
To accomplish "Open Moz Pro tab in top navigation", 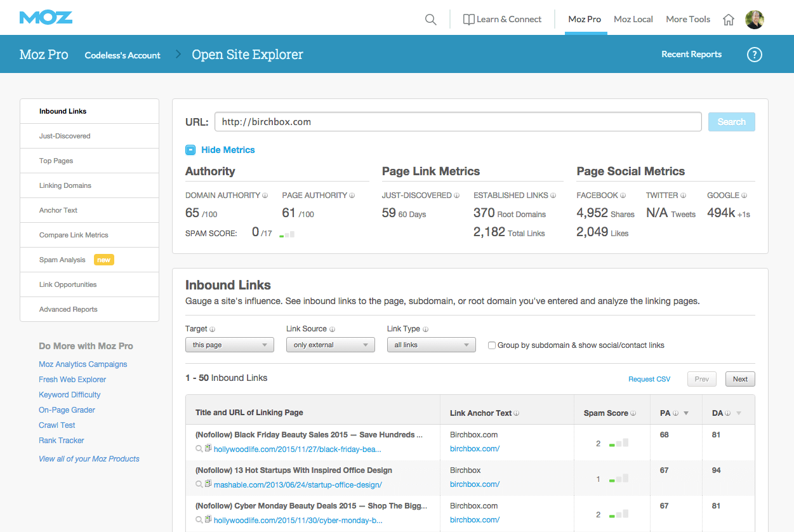I will click(585, 19).
